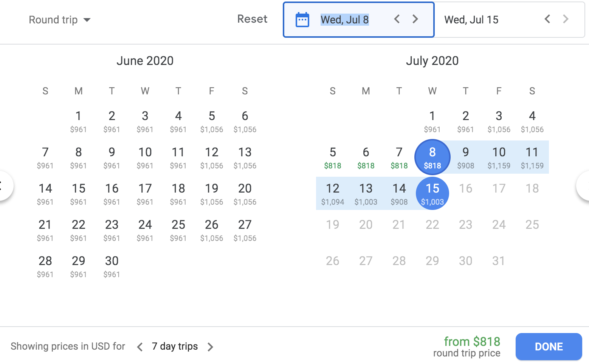Click the right chevron beside Wed, Jul 15

tap(566, 19)
